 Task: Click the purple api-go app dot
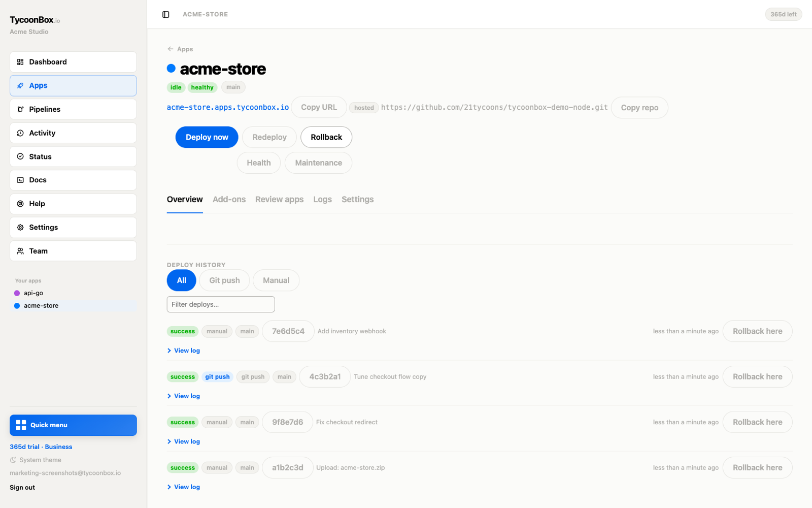pos(17,293)
